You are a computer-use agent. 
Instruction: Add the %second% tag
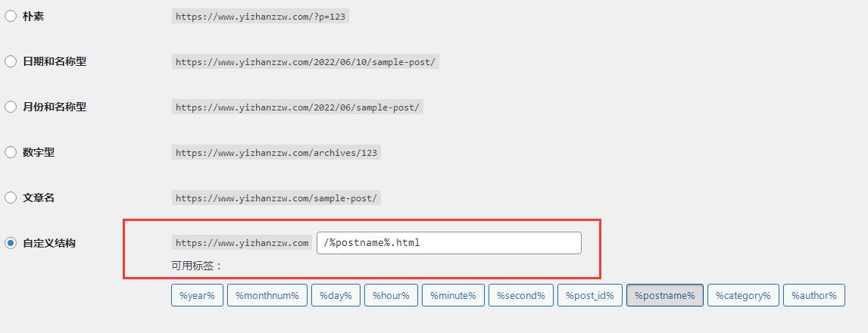click(520, 295)
